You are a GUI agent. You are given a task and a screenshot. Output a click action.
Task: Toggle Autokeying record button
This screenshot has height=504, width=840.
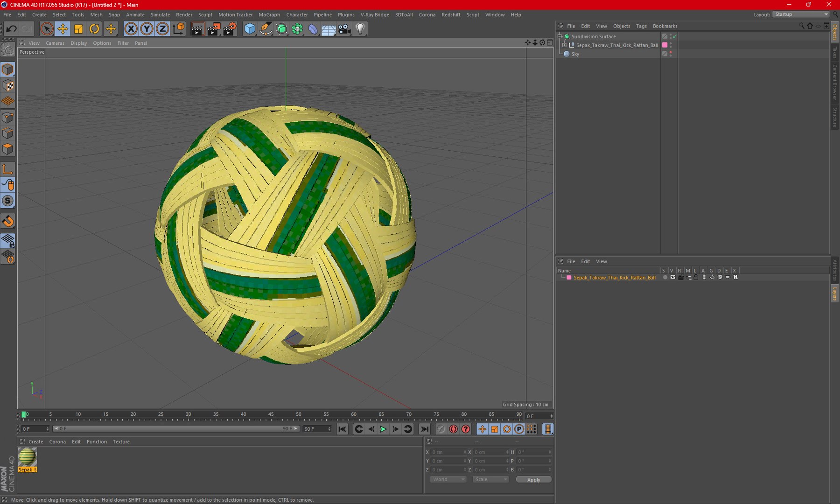click(x=453, y=429)
